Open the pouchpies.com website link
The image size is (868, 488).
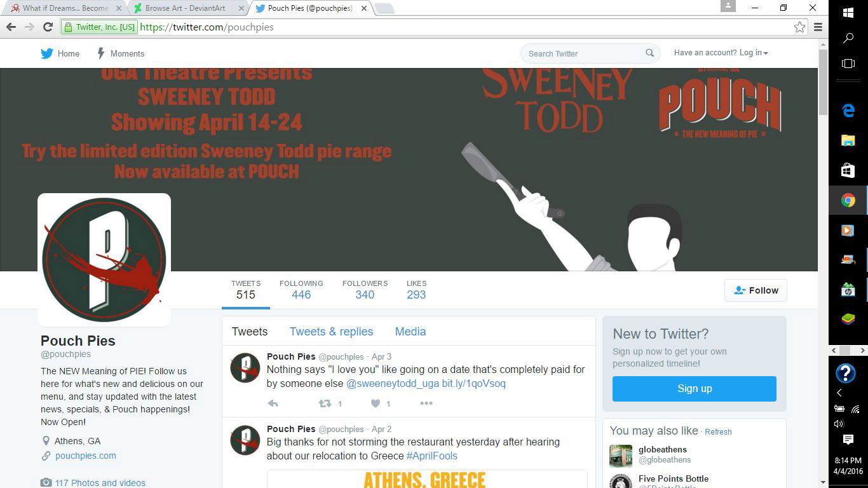click(86, 456)
